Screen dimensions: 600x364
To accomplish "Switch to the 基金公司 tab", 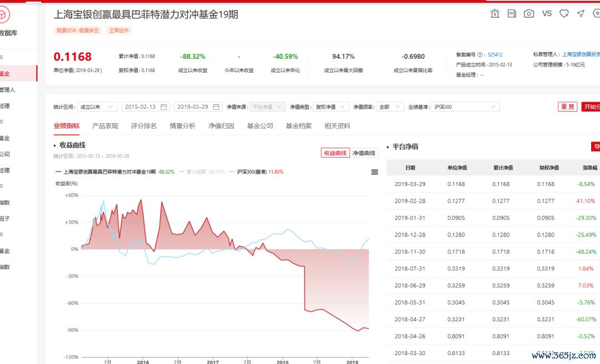I will pos(260,126).
